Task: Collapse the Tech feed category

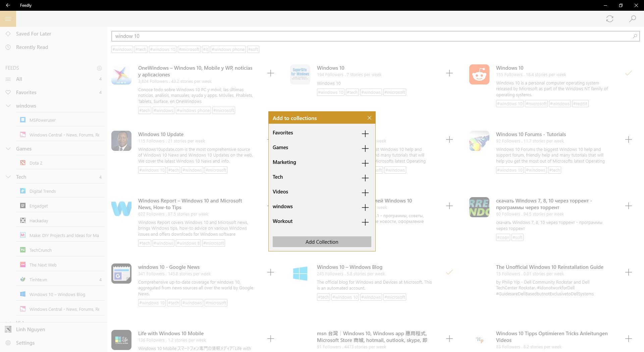Action: tap(8, 177)
